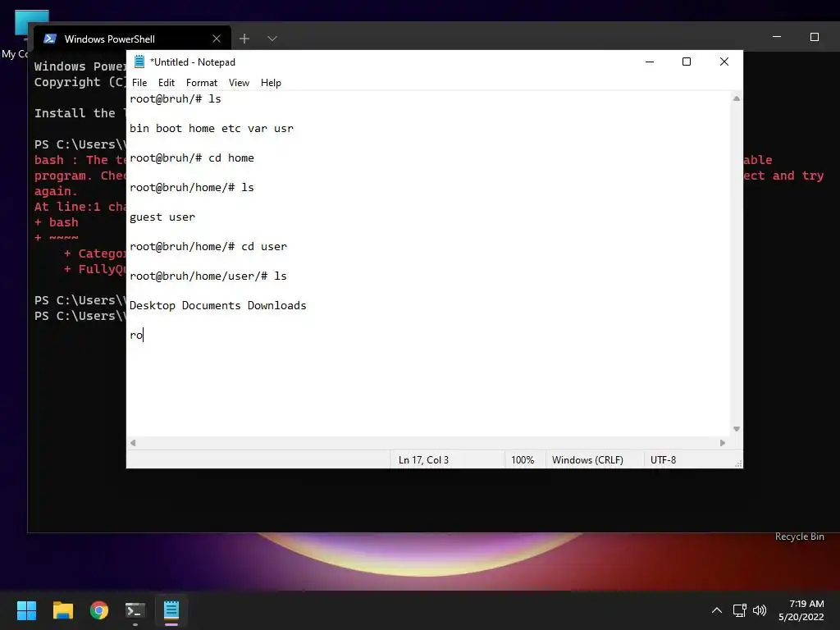Click the line 'root@bruh/# cd home'

coord(192,158)
